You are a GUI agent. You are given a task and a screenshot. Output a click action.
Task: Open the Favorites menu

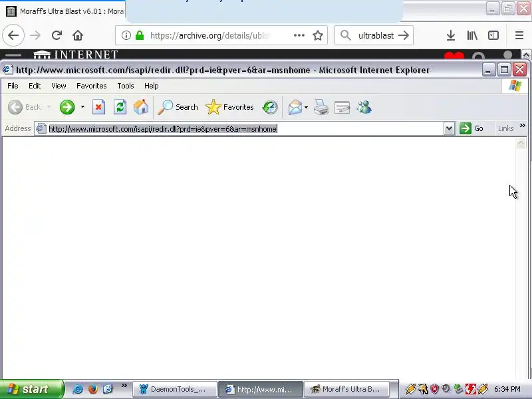[92, 86]
